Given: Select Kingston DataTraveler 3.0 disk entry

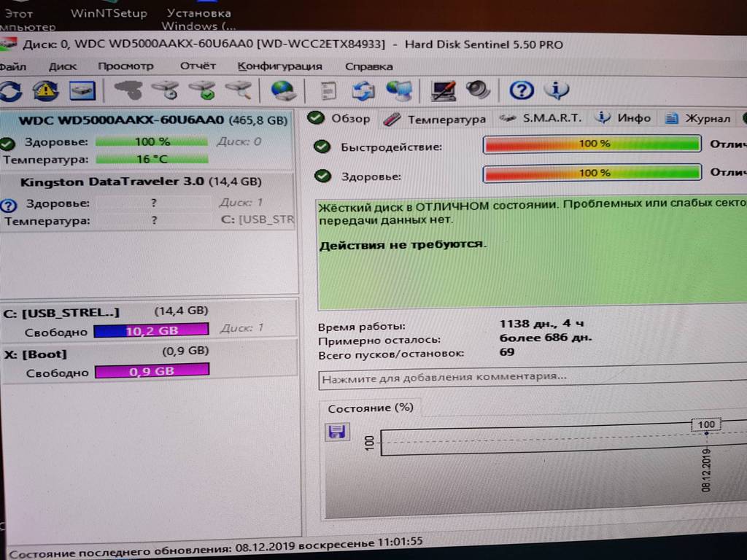Looking at the screenshot, I should pyautogui.click(x=147, y=203).
